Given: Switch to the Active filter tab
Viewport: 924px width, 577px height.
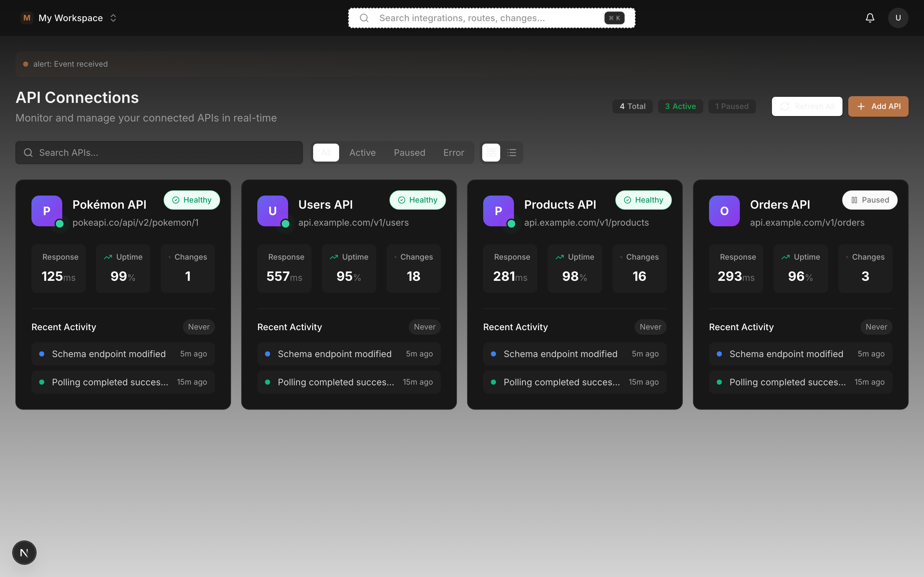Looking at the screenshot, I should coord(362,152).
